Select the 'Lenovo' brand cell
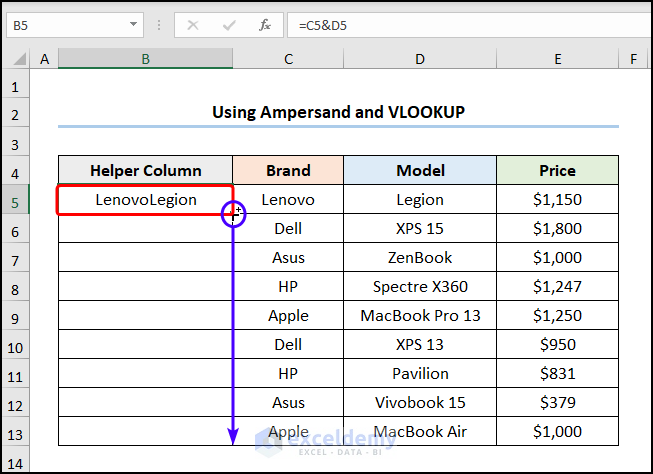 [x=288, y=200]
